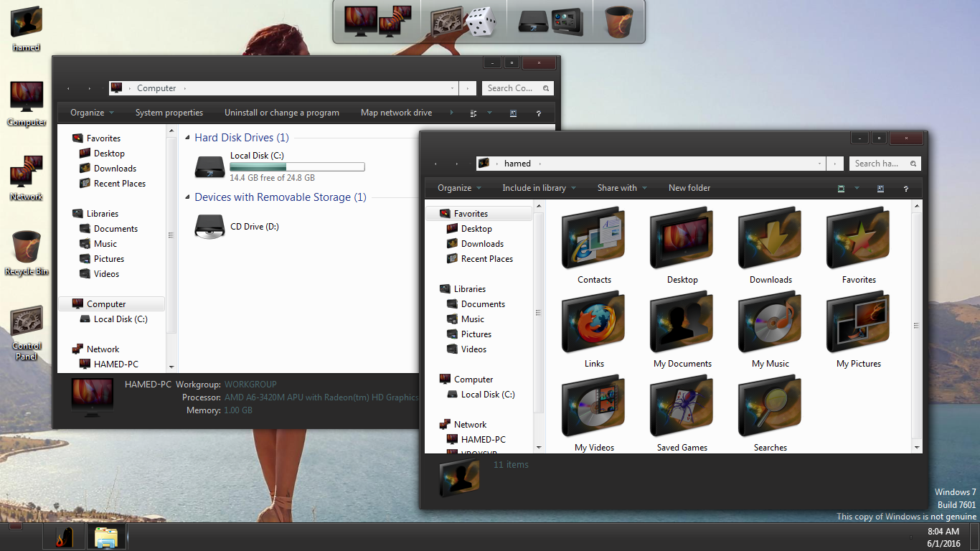
Task: Collapse the Hard Disk Drives group
Action: tap(187, 138)
